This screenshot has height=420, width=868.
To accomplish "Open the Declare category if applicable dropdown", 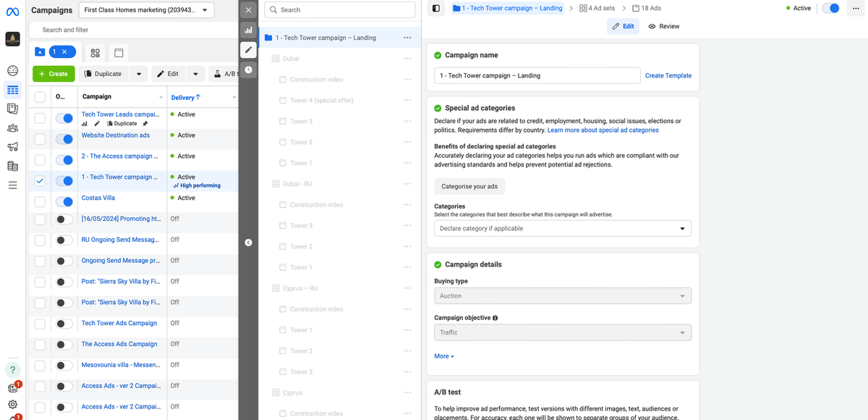I will click(x=563, y=228).
